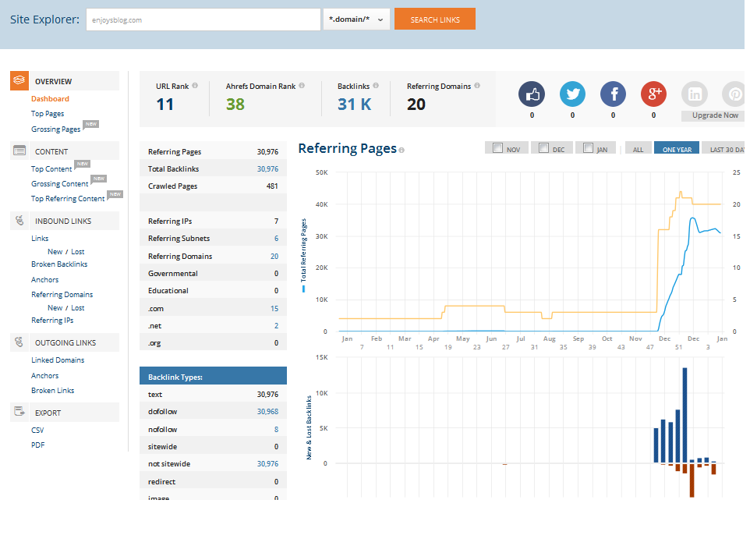Open Referring Domains in the sidebar
This screenshot has width=750, height=560.
coord(62,294)
